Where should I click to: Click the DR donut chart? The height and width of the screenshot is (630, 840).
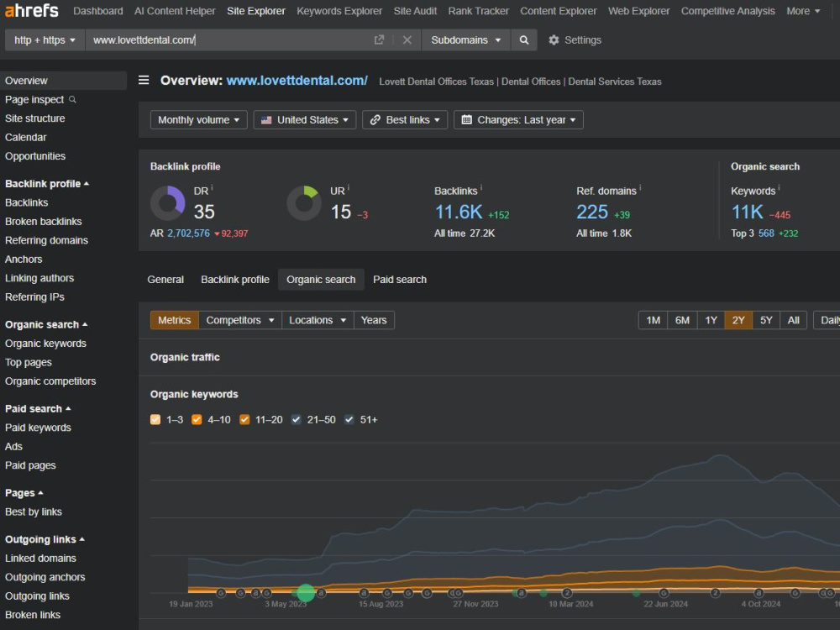tap(168, 203)
